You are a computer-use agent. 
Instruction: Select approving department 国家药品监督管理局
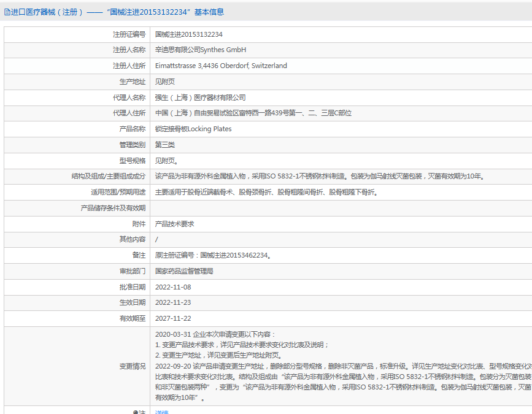tap(184, 271)
